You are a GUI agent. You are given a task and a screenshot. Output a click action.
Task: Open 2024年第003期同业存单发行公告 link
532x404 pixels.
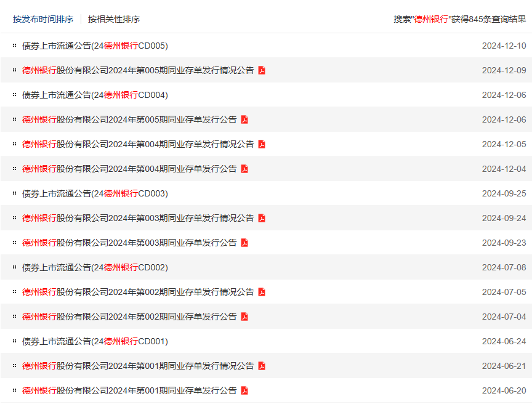[129, 243]
